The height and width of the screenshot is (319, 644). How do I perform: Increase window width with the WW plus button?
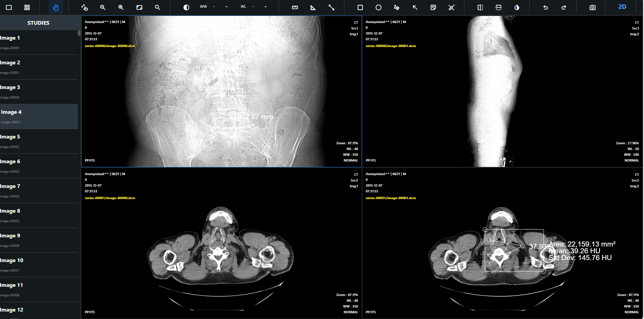point(226,6)
